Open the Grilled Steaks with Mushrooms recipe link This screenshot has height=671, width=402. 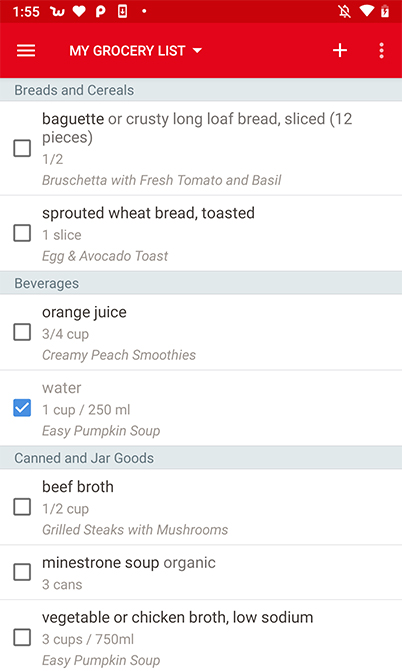(x=135, y=530)
